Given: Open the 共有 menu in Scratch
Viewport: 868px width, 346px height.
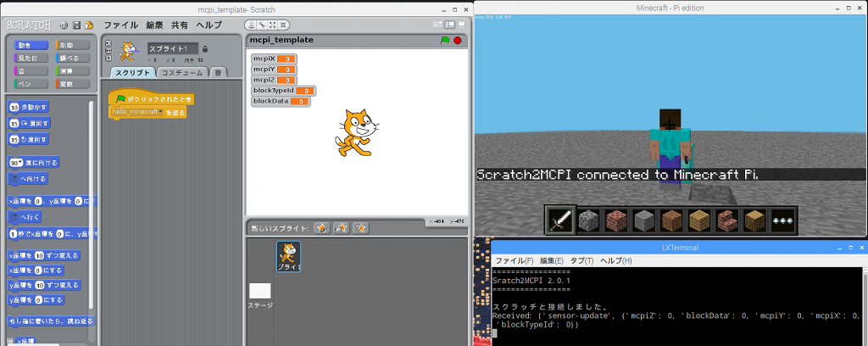Looking at the screenshot, I should tap(180, 25).
